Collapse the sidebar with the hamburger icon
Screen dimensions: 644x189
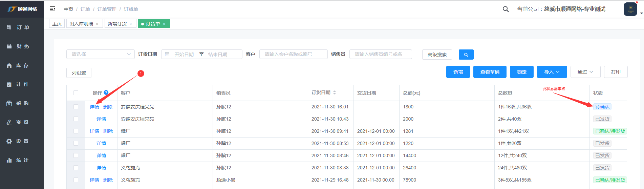click(x=52, y=9)
